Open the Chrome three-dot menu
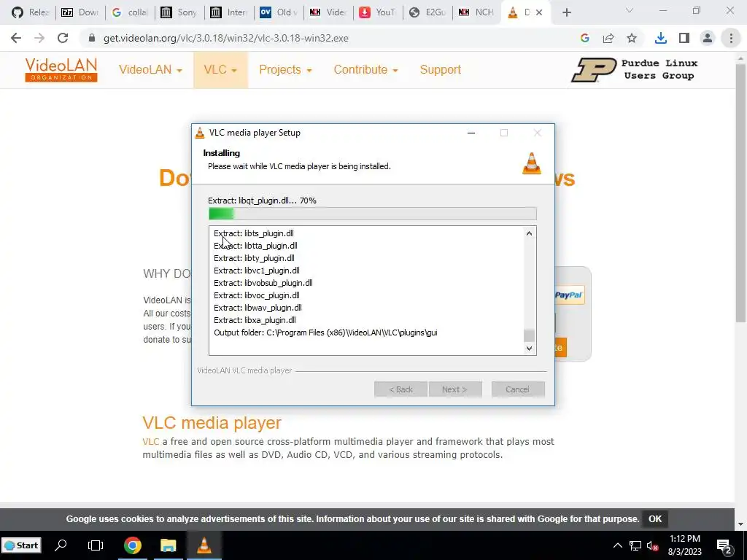This screenshot has height=560, width=747. coord(731,38)
